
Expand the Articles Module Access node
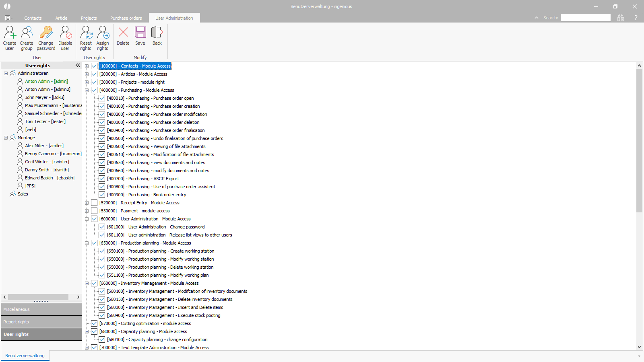click(87, 74)
